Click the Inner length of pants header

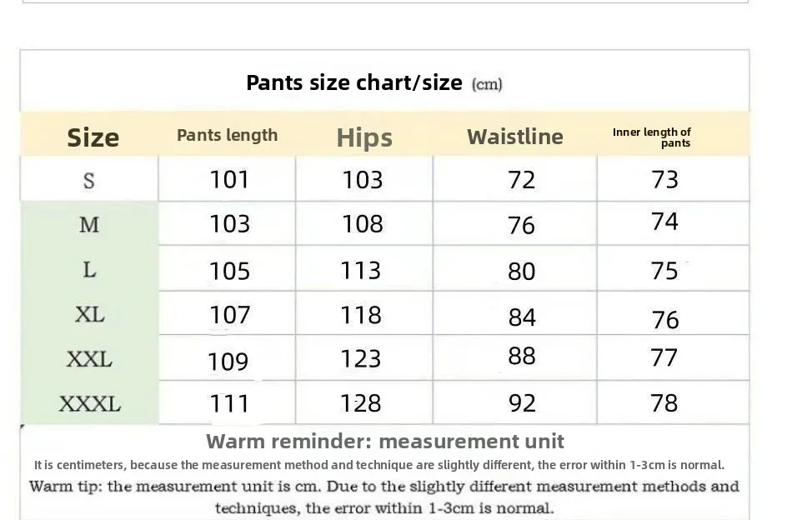click(x=651, y=137)
